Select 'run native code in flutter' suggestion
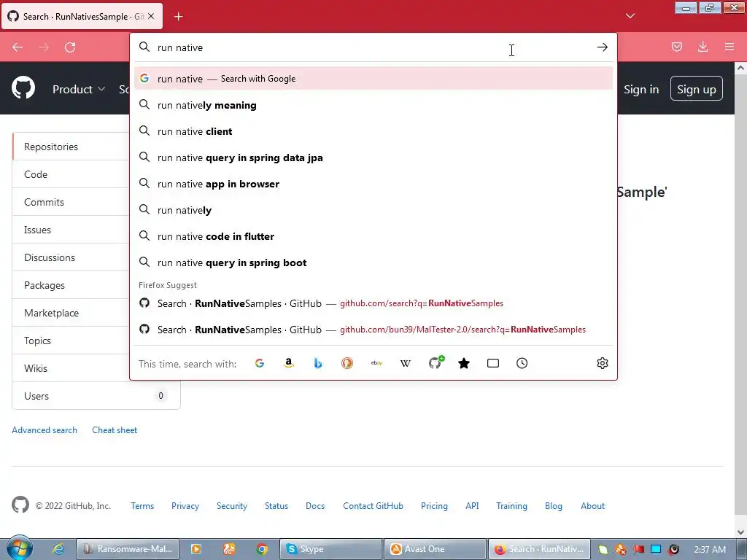 tap(373, 236)
